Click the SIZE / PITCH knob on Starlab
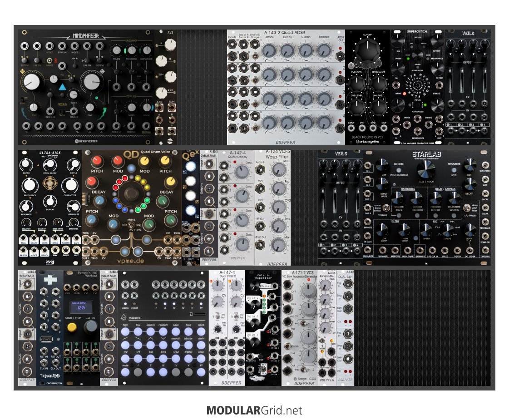Viewport: 509px width, 420px height. pyautogui.click(x=426, y=169)
